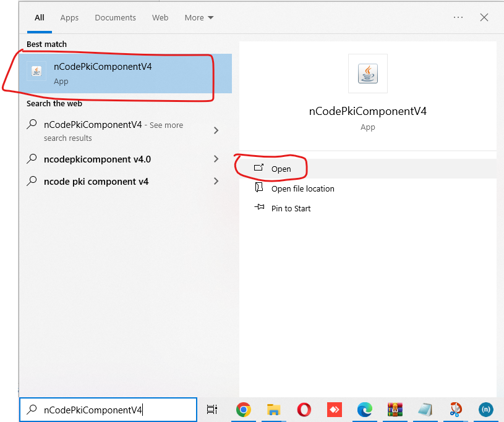Expand the More filter dropdown

click(199, 18)
